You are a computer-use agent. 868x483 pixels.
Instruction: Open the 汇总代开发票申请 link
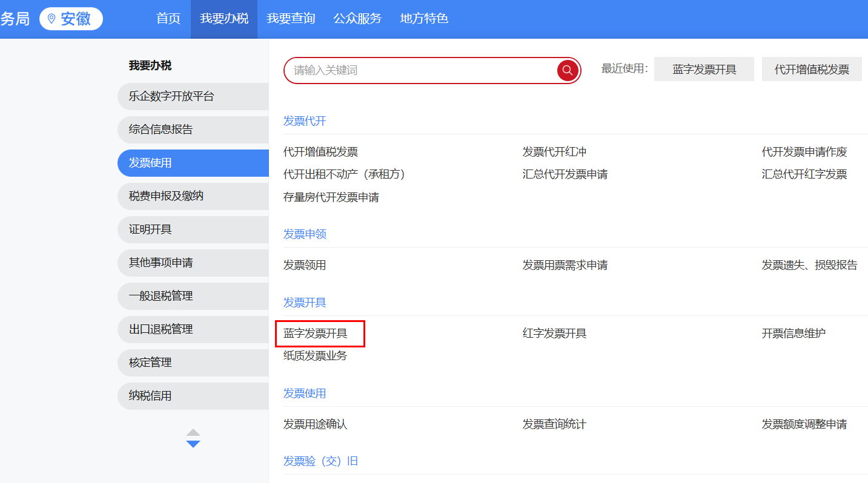(x=565, y=174)
